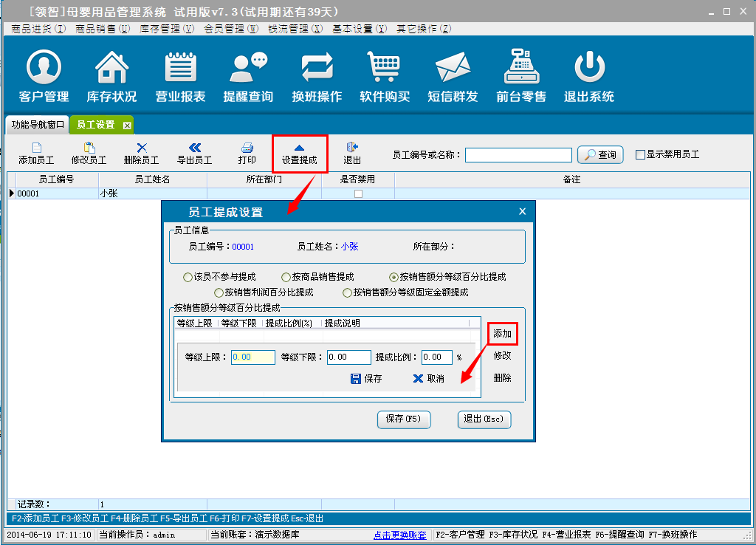The image size is (756, 545).
Task: Open the 库存管理 menu
Action: (x=167, y=29)
